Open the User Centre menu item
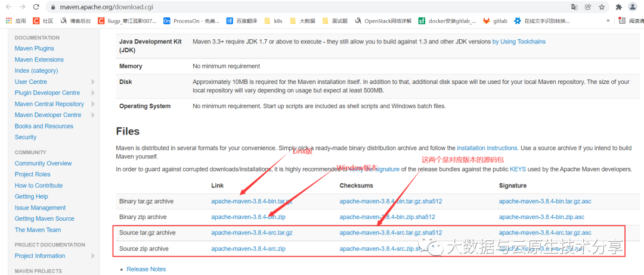This screenshot has width=644, height=275. tap(31, 82)
